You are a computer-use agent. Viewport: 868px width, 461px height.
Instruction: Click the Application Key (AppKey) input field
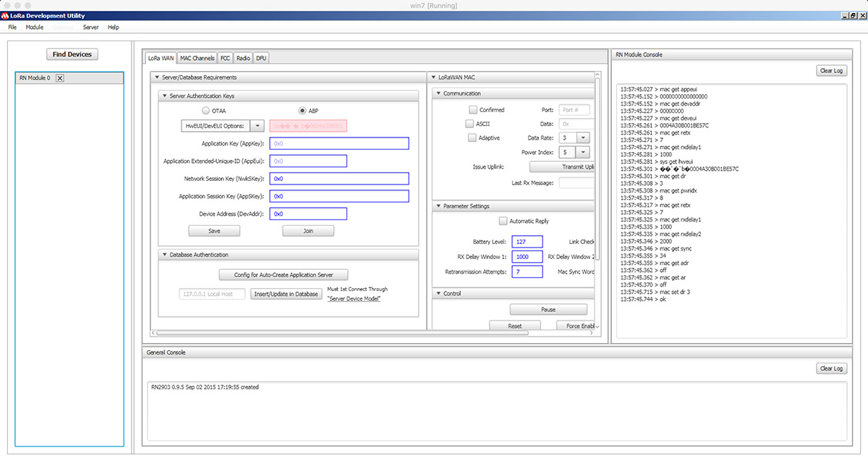click(339, 143)
